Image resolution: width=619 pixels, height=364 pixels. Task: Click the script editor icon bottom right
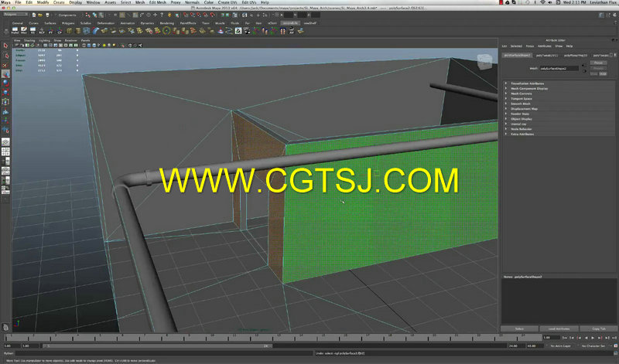point(615,353)
